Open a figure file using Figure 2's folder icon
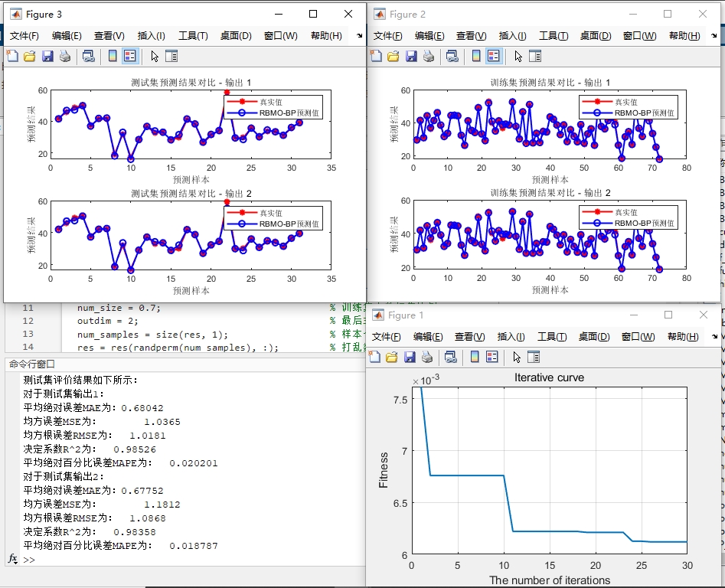The width and height of the screenshot is (725, 588). click(394, 57)
